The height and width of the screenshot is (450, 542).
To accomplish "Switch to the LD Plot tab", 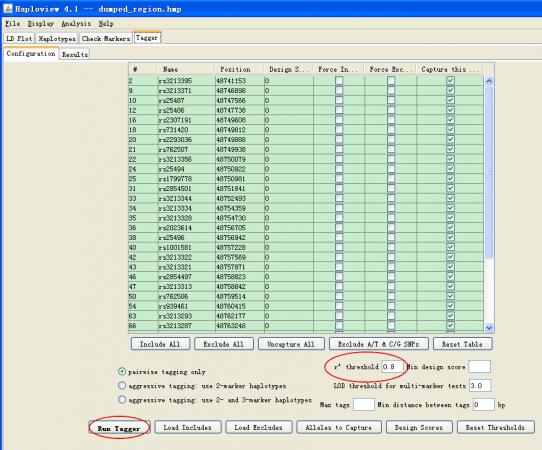I will (19, 38).
